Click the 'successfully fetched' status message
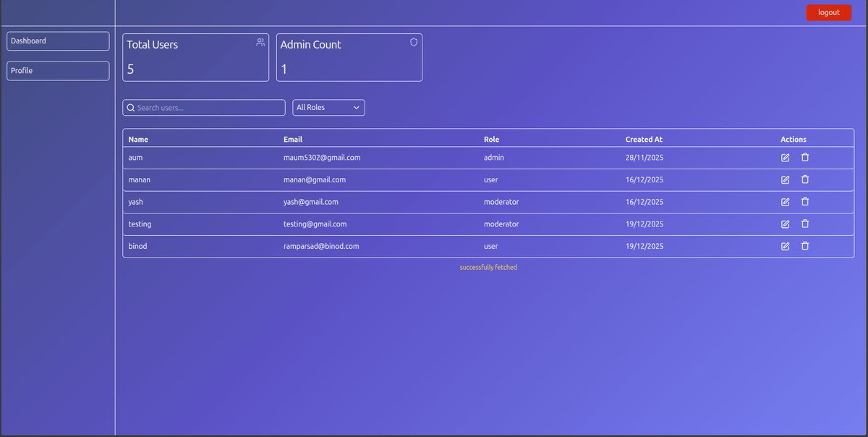 coord(488,268)
